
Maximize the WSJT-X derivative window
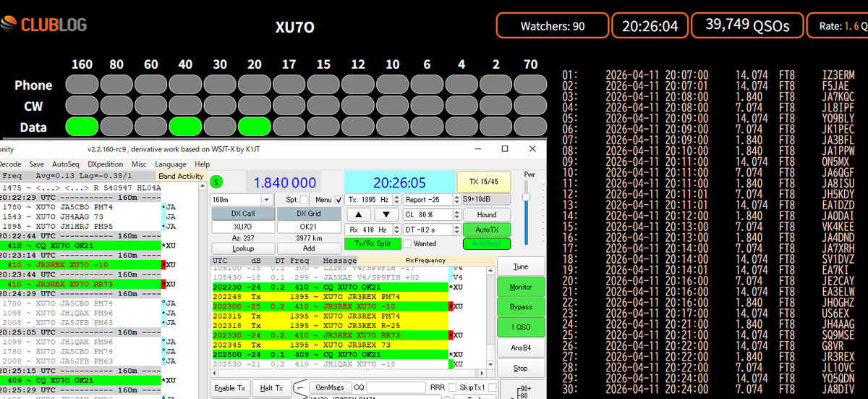506,147
